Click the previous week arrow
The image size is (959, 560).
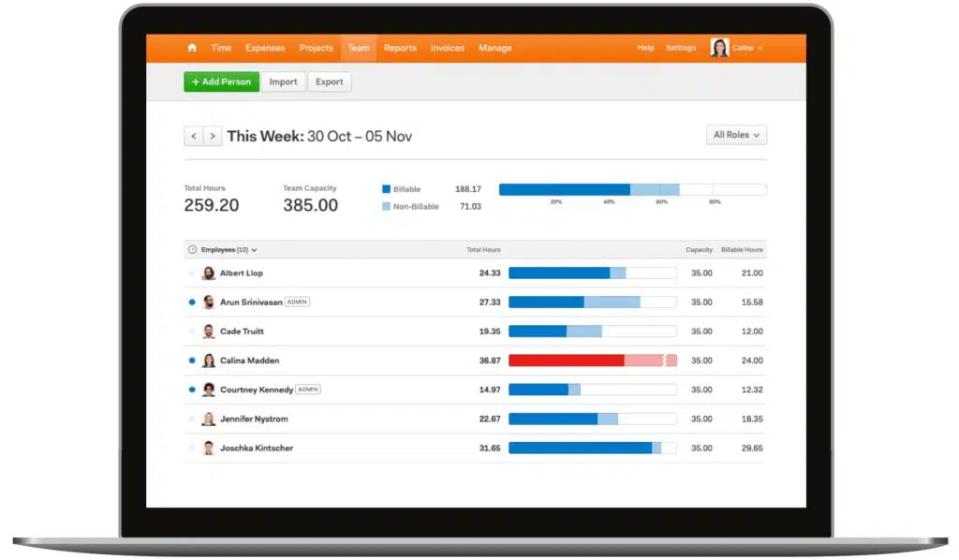click(194, 136)
